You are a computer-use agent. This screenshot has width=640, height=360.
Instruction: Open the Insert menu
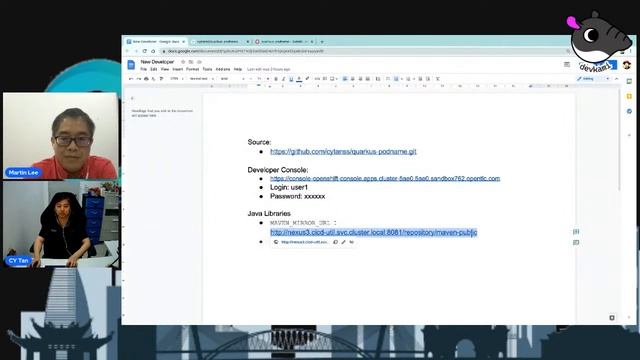178,69
